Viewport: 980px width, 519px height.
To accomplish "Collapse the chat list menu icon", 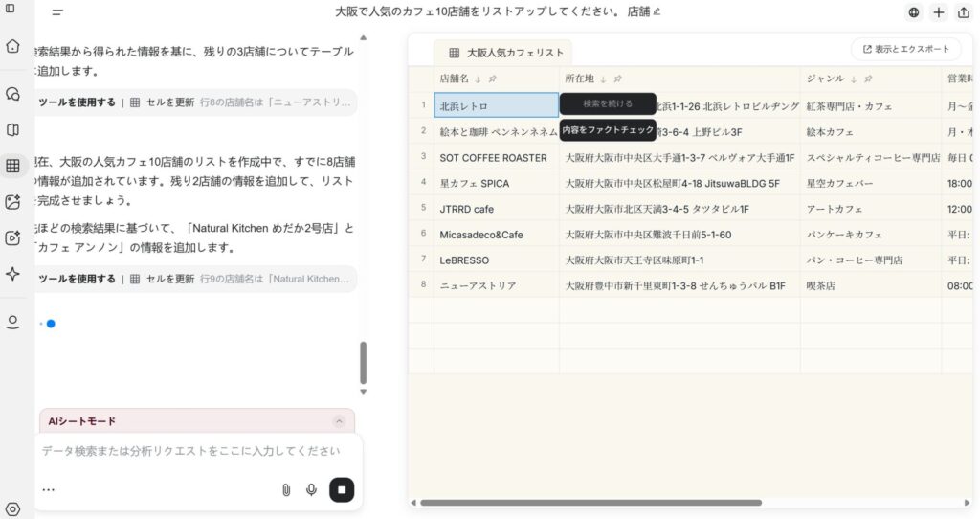I will (57, 12).
